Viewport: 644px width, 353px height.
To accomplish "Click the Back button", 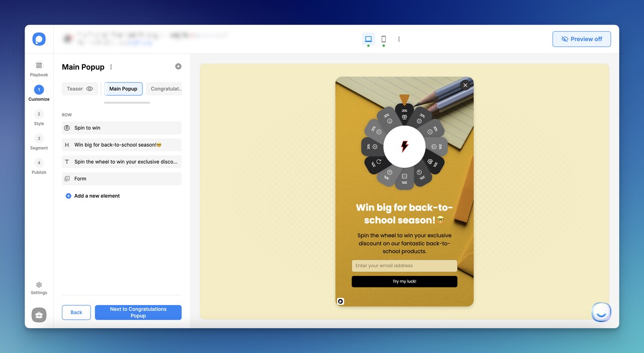I will tap(76, 312).
